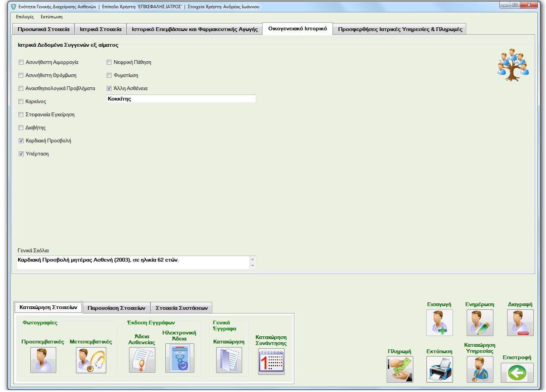Open the Επιλογές menu
The width and height of the screenshot is (546, 392).
click(x=25, y=17)
